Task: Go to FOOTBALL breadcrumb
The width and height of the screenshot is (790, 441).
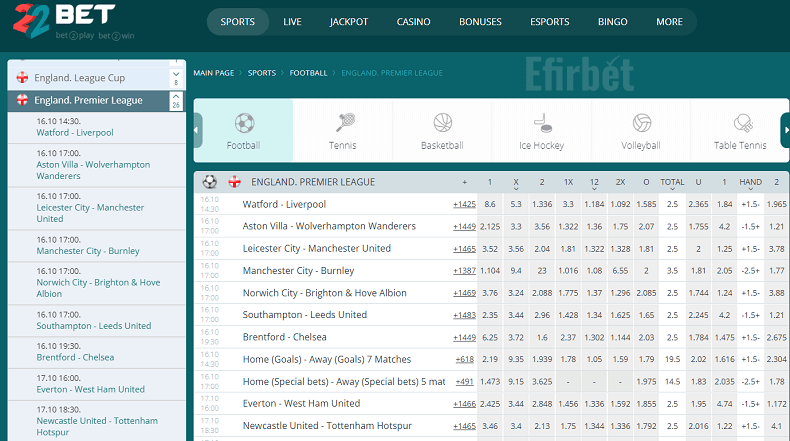Action: [308, 73]
